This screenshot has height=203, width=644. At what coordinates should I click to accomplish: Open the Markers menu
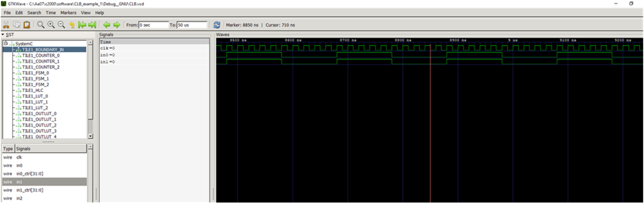click(68, 12)
